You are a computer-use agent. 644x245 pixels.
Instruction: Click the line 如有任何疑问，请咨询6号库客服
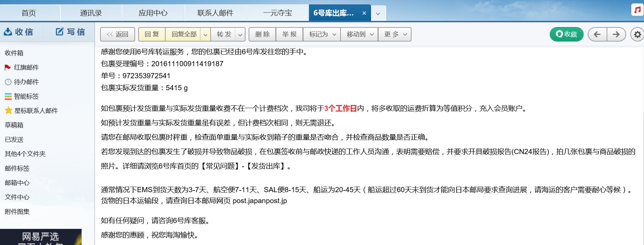155,221
